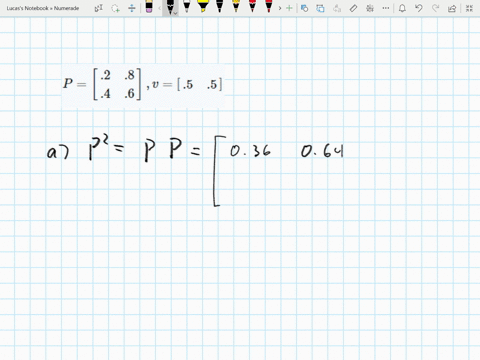Click the Ink to Text button
This screenshot has width=480, height=360.
click(x=337, y=8)
